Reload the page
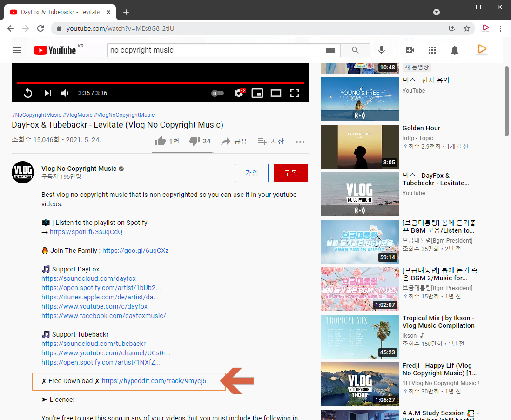511x420 pixels. coord(40,28)
